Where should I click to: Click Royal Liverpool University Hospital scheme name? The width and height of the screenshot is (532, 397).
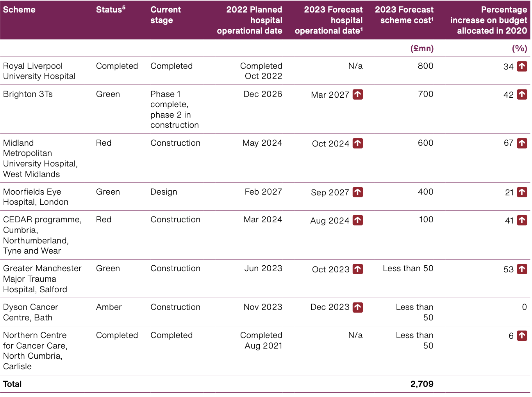(39, 71)
